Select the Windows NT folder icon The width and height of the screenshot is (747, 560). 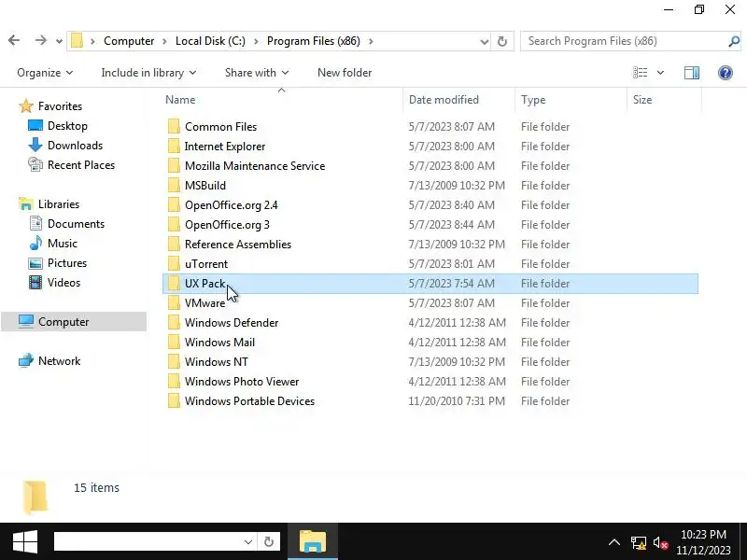(174, 361)
